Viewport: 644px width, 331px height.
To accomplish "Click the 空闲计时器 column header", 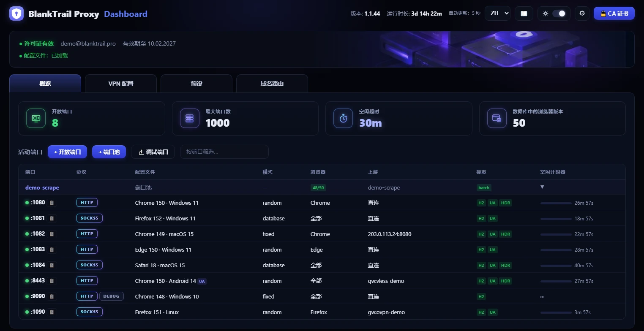I will point(553,172).
